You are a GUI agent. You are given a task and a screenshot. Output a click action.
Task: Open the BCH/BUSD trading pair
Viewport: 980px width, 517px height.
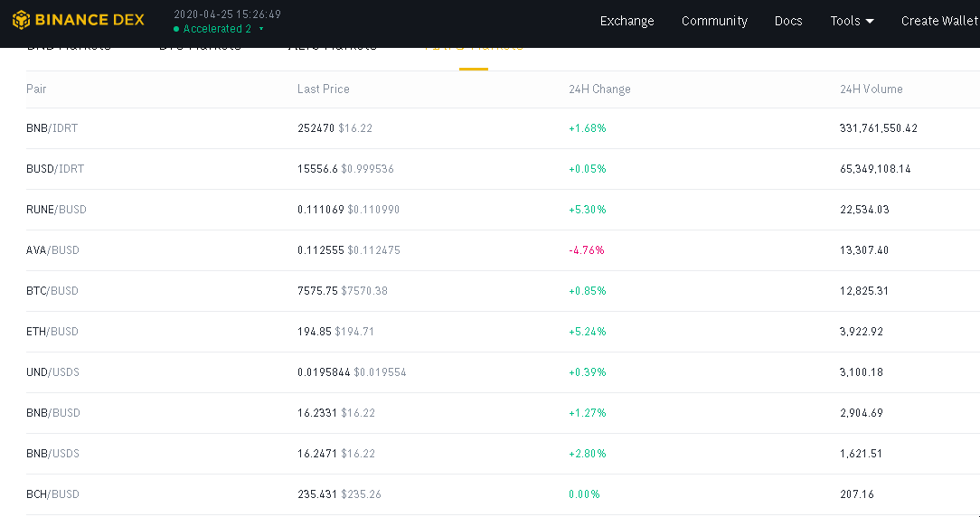52,493
